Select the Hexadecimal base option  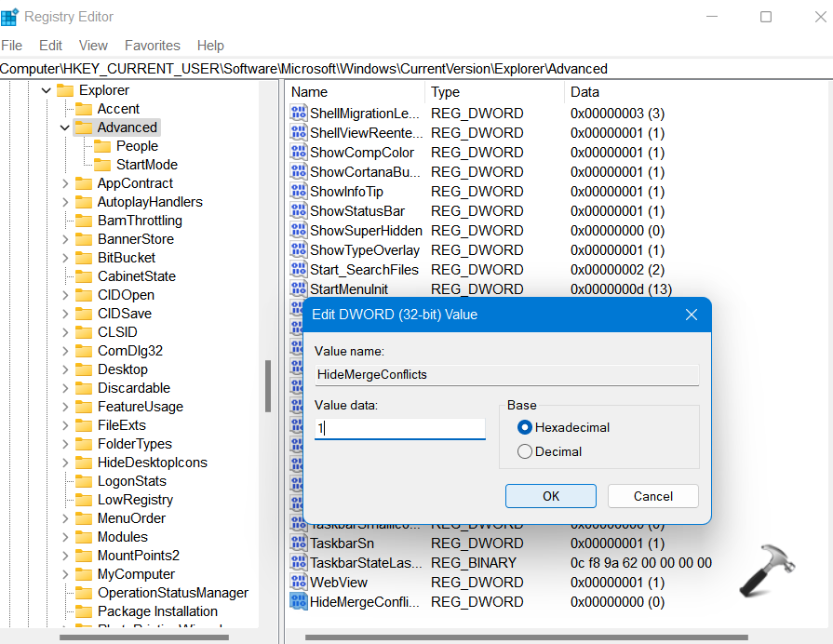point(525,427)
